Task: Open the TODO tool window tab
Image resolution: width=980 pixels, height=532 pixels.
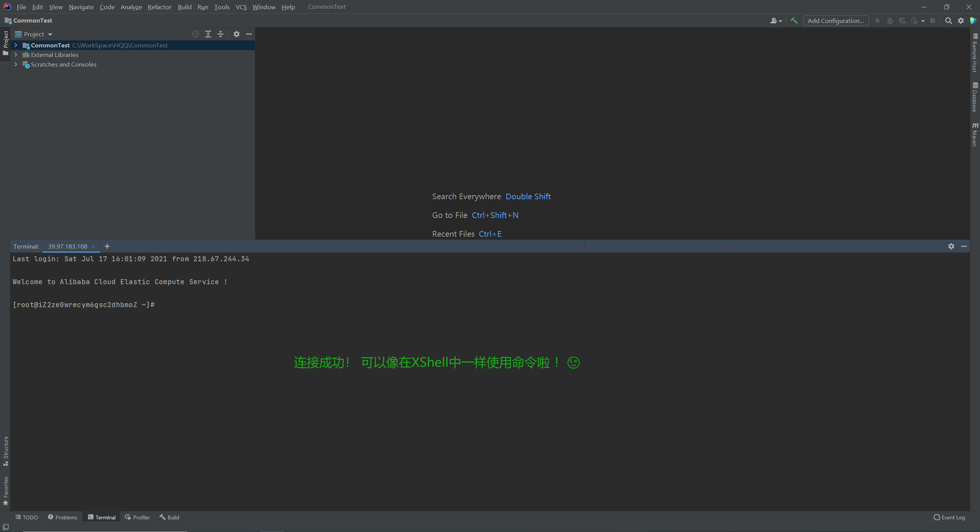Action: [26, 517]
